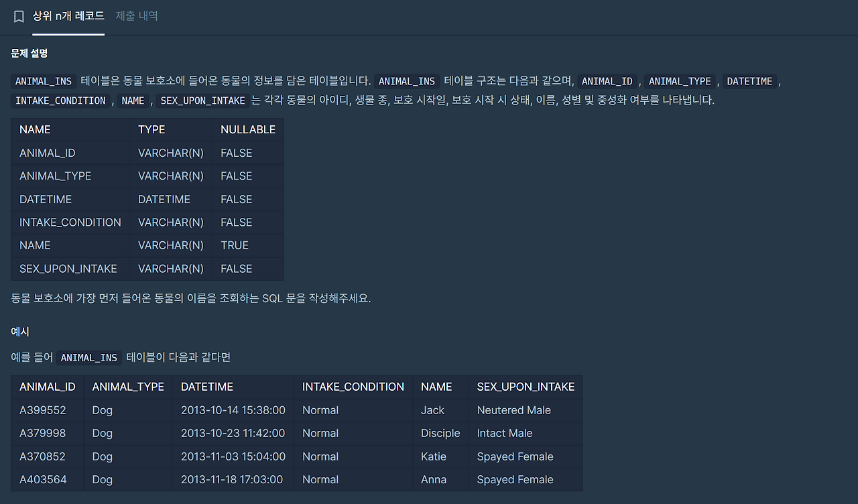Click the DATETIME code chip
Screen dimensions: 858x504
click(x=749, y=81)
